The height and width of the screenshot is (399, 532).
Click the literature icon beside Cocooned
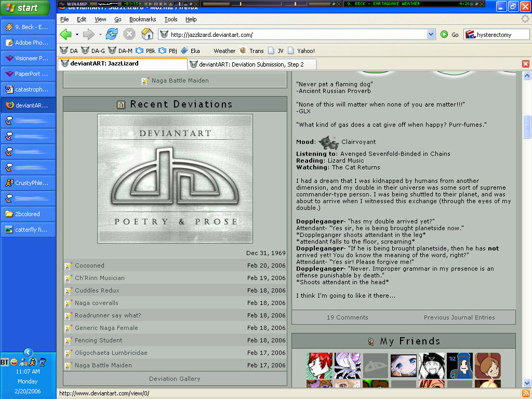click(x=69, y=266)
